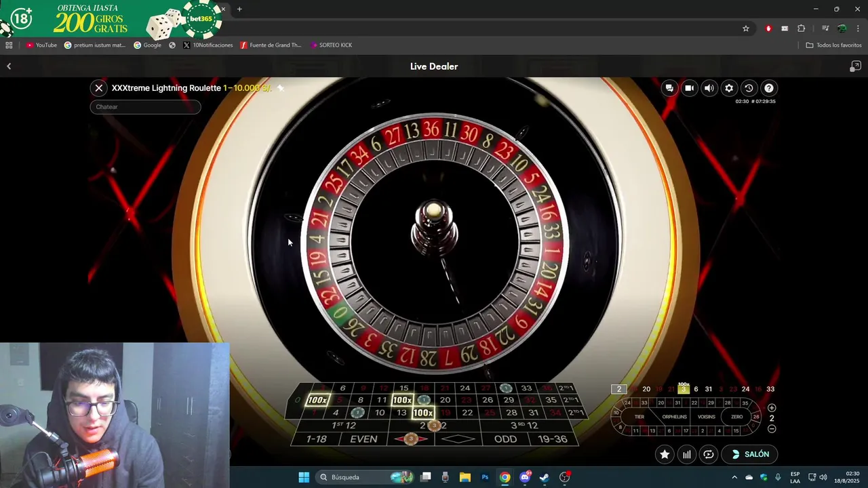Mute the game sound speaker icon

[x=709, y=88]
